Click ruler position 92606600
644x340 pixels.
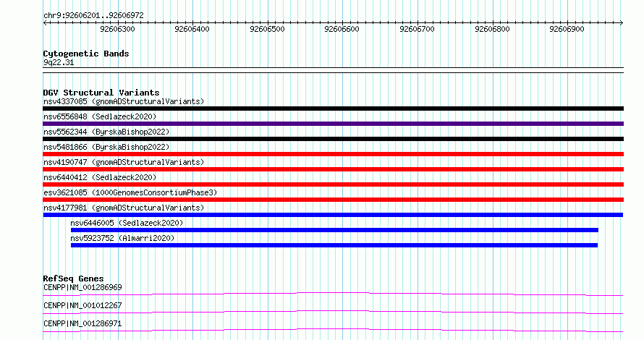tap(342, 29)
